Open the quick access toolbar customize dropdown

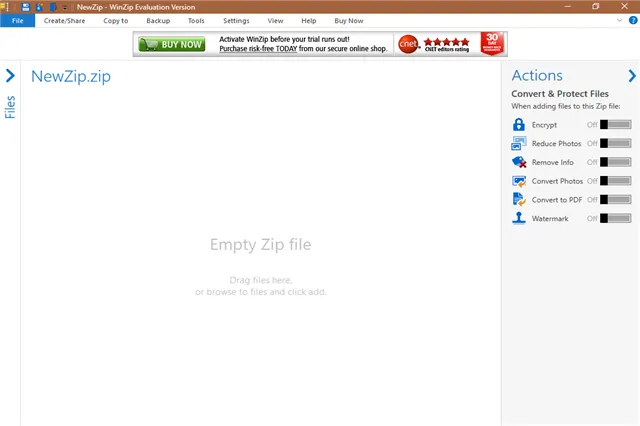[x=64, y=8]
